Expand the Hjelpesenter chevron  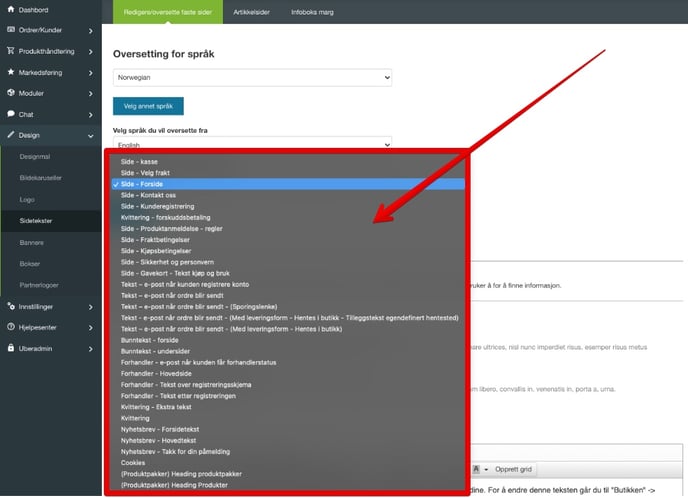90,328
